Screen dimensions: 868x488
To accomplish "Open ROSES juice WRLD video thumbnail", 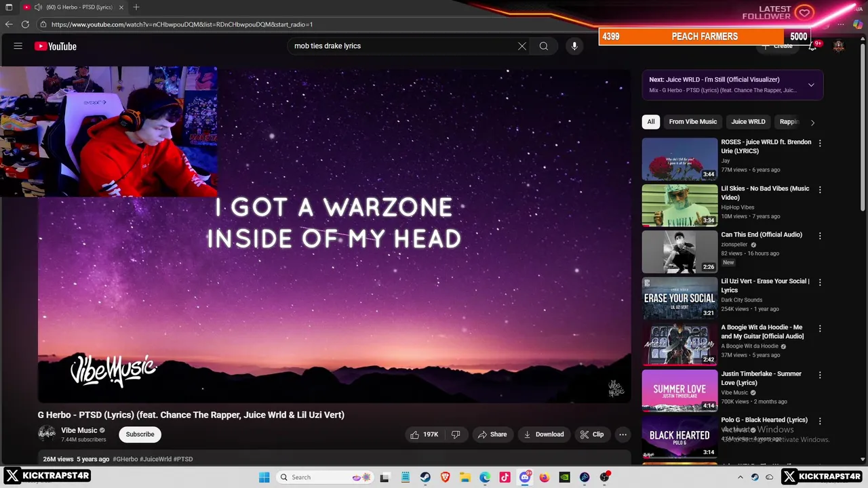I will coord(679,159).
